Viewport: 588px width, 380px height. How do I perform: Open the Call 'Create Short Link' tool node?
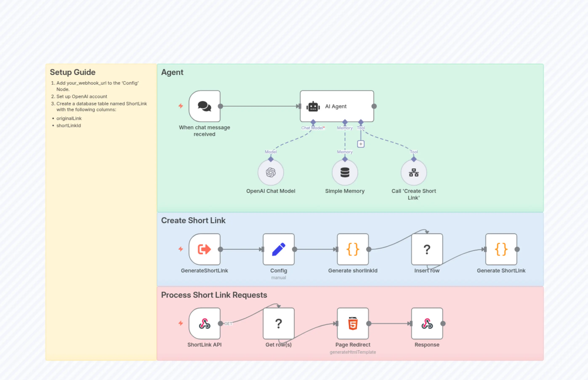(413, 172)
